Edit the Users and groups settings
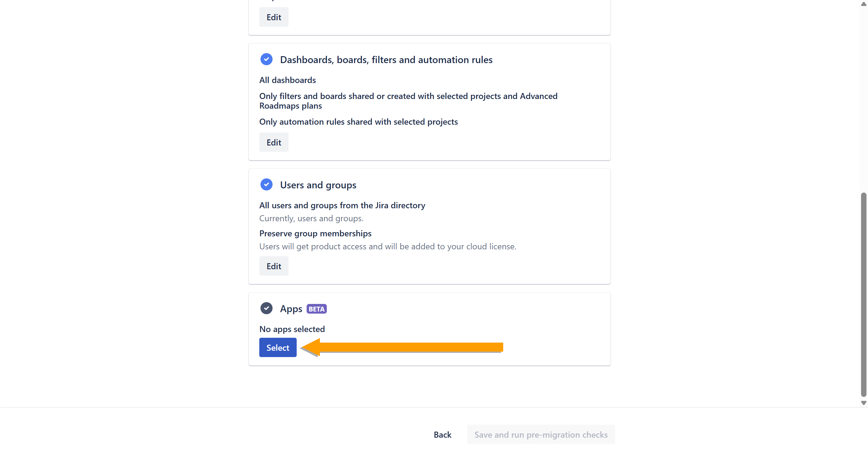 point(274,266)
